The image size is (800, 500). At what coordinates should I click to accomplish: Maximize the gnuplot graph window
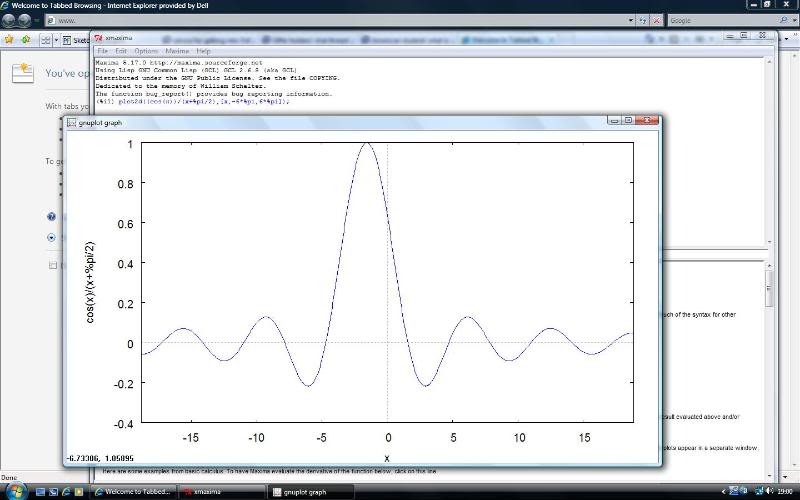click(629, 120)
